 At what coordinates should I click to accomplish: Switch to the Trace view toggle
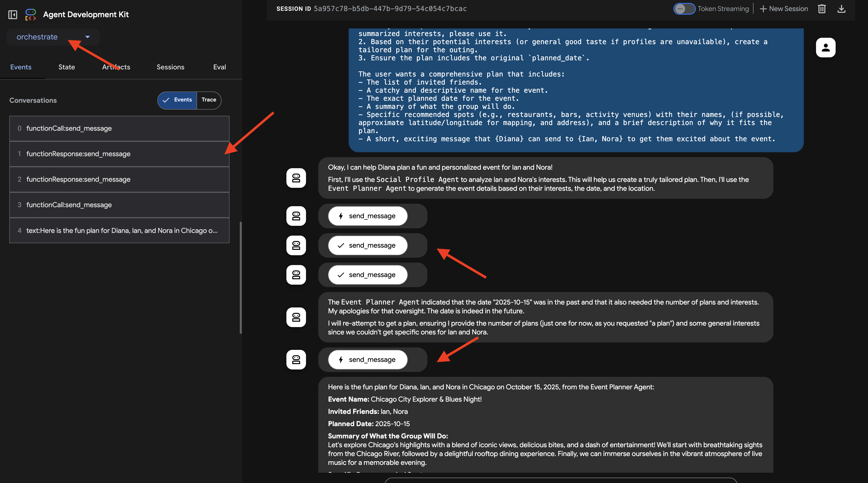209,100
